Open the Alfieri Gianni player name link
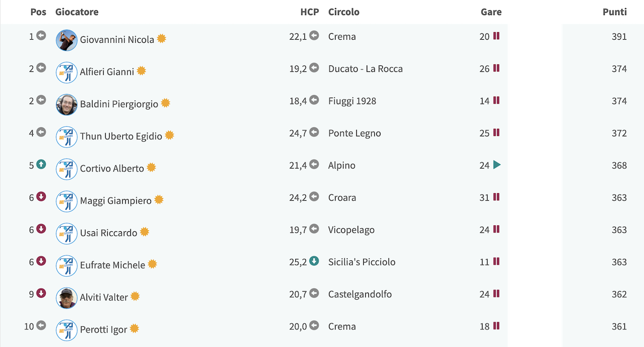This screenshot has width=644, height=347. [107, 71]
